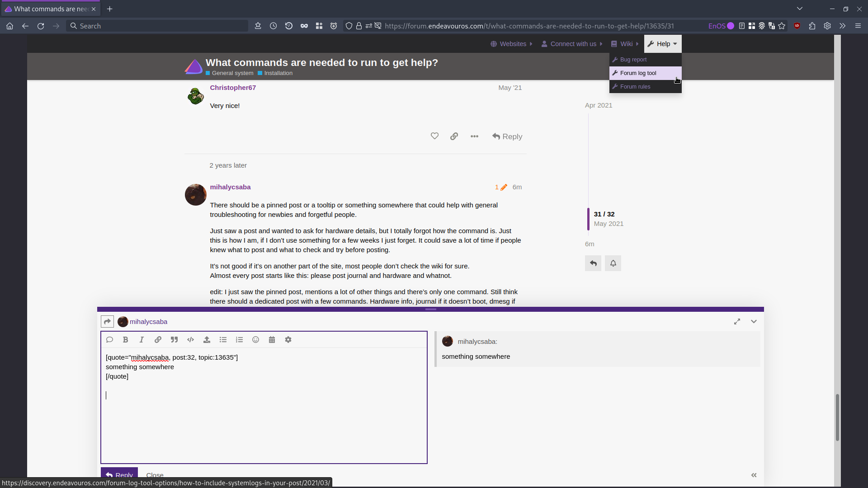Open the composer gear options menu
Viewport: 868px width, 488px height.
[288, 340]
